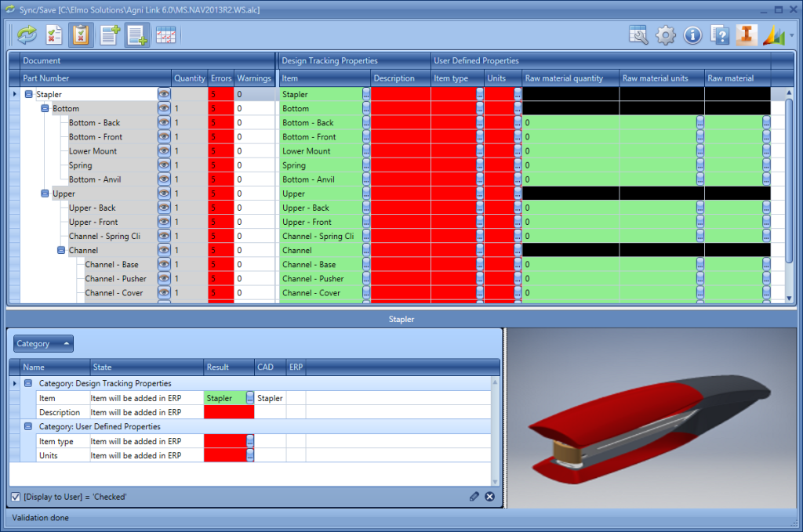
Task: Edit the filter using the pencil icon
Action: tap(474, 496)
